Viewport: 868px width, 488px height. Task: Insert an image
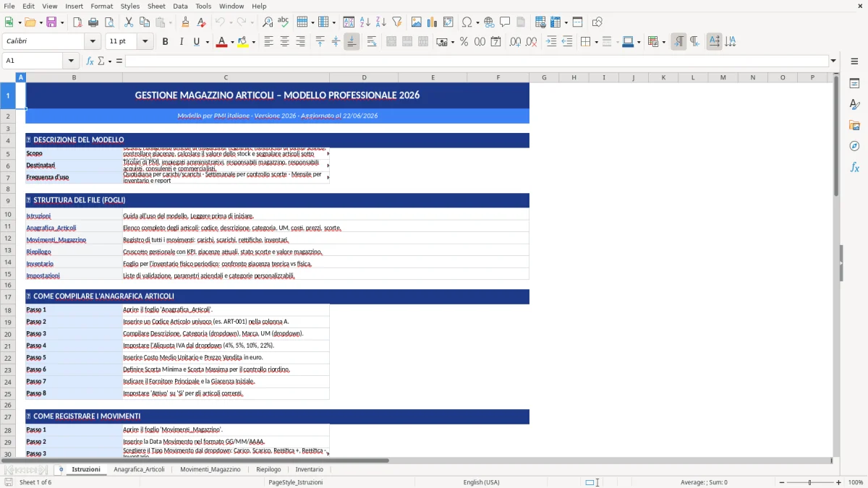417,22
